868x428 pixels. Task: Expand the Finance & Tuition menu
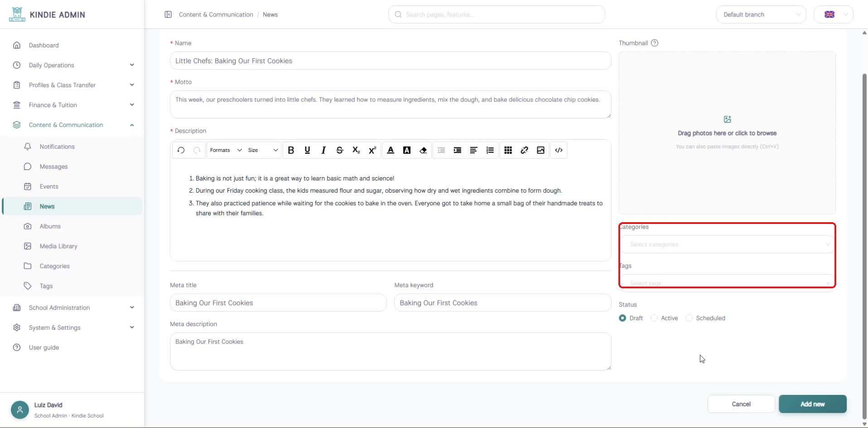(x=72, y=105)
